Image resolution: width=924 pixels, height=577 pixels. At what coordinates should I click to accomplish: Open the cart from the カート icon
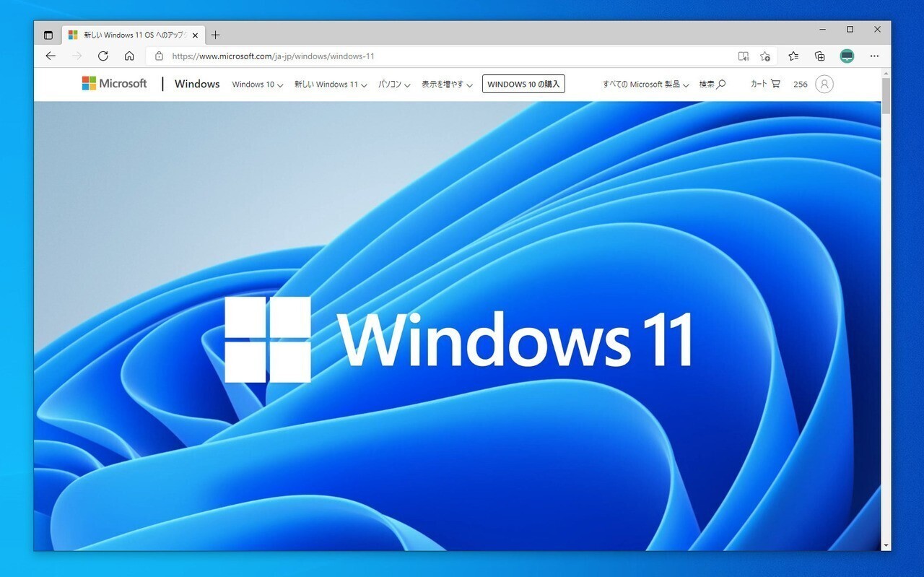(765, 84)
